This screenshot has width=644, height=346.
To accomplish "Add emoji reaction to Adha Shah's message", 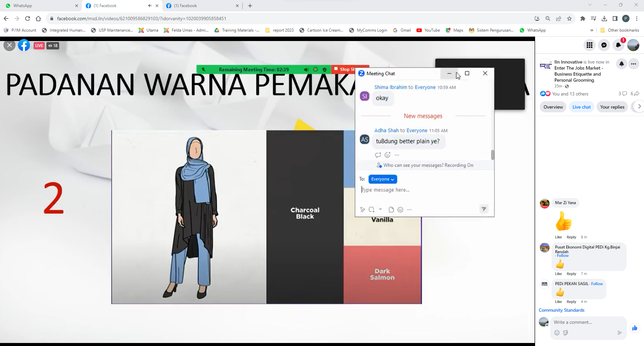I will click(388, 155).
